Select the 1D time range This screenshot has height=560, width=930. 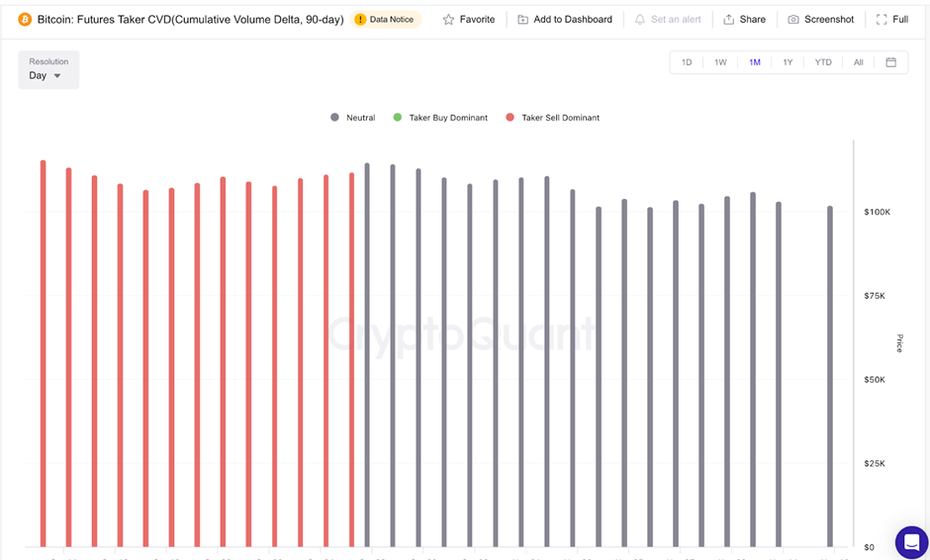pyautogui.click(x=687, y=62)
